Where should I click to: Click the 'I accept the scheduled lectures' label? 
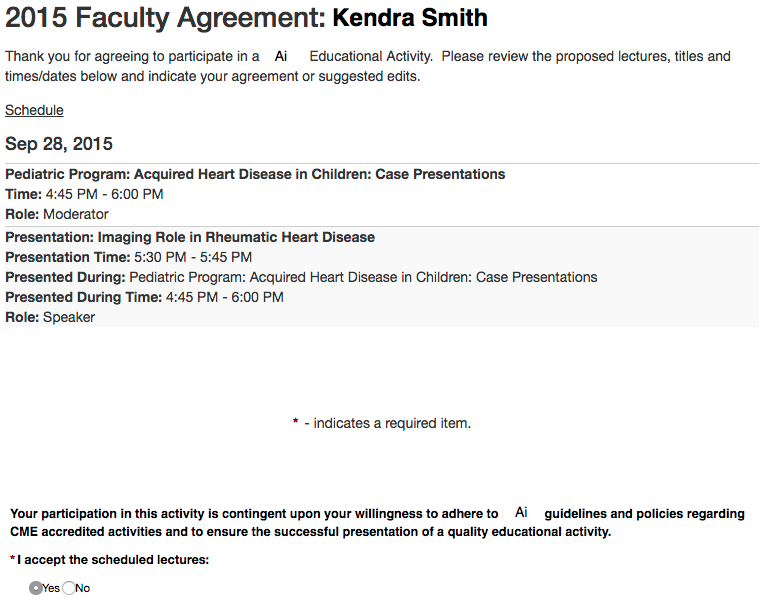click(113, 560)
